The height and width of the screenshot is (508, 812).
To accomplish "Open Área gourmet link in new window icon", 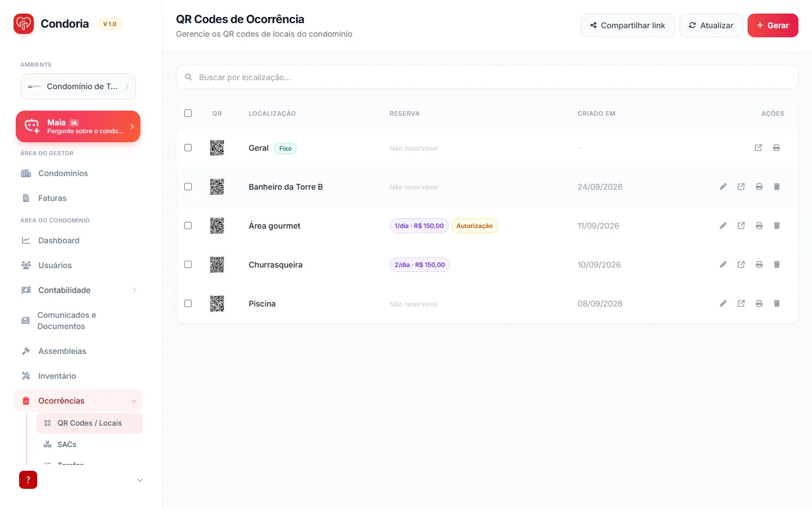I will pyautogui.click(x=741, y=226).
